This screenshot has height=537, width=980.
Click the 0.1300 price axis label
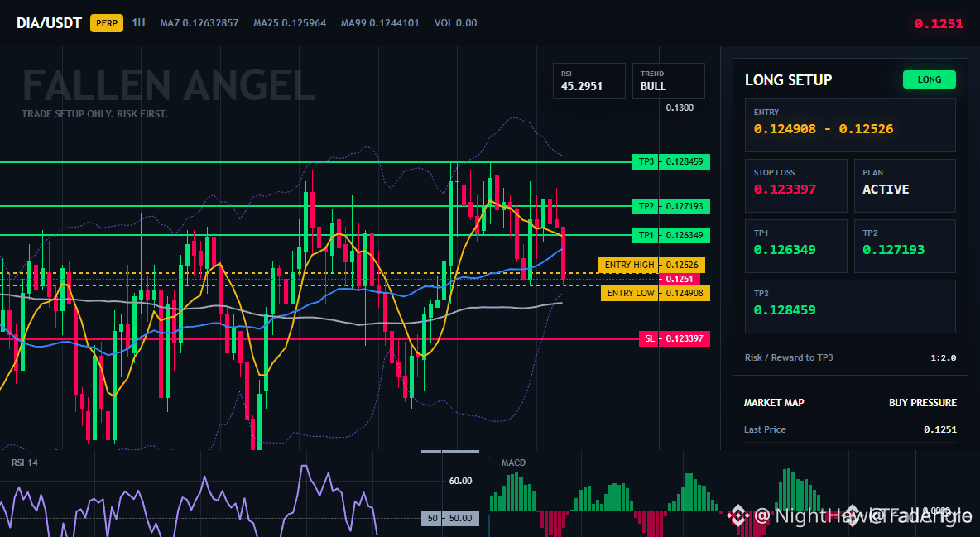pos(680,108)
